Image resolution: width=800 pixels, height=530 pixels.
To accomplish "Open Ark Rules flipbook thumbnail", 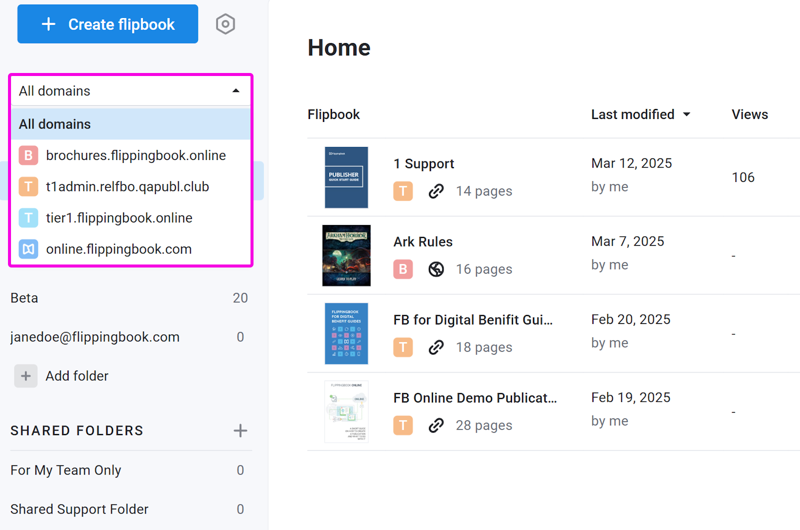I will tap(346, 256).
